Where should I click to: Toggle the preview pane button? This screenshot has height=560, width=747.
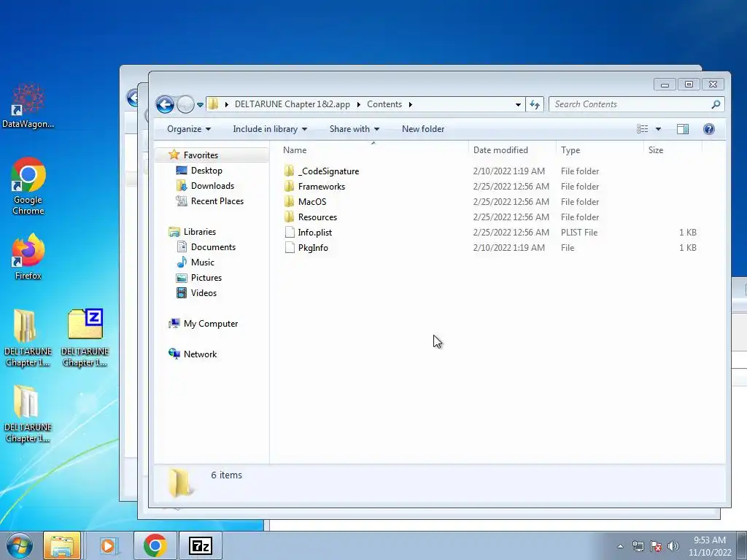[x=683, y=129]
